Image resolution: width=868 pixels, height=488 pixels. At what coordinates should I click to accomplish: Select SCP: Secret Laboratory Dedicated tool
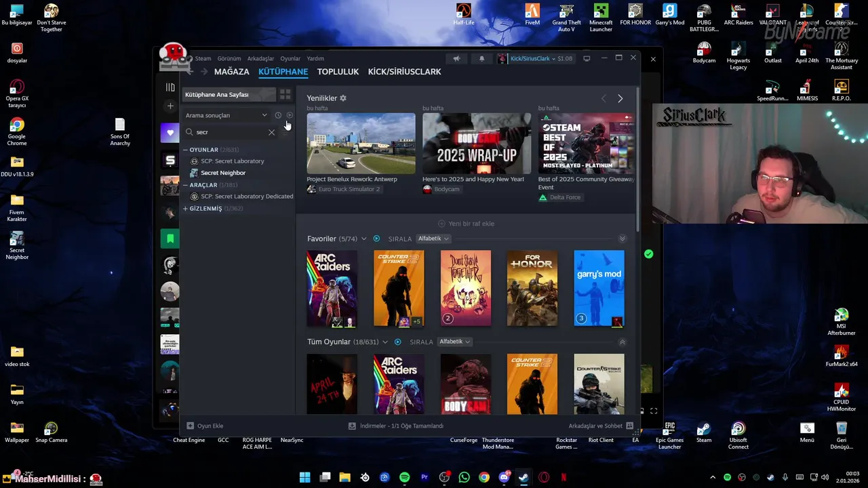247,197
